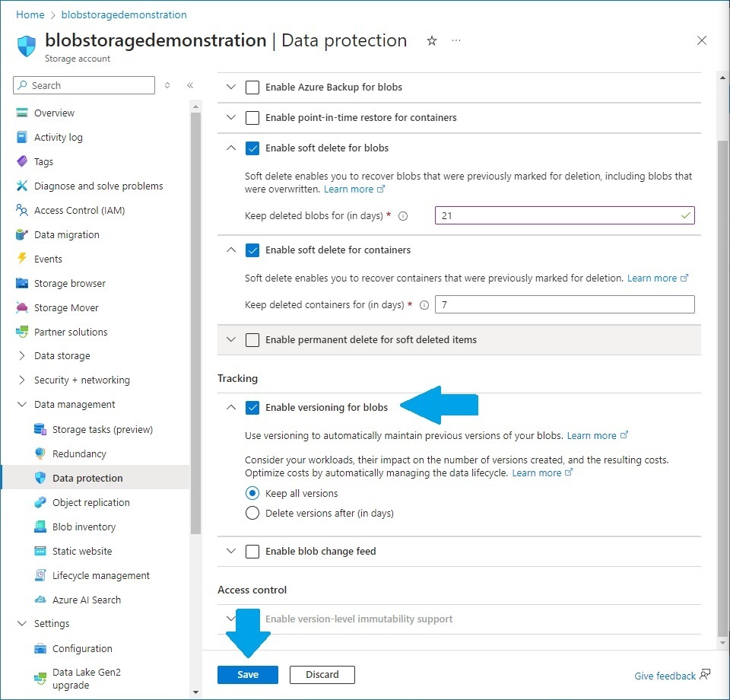
Task: Expand the point-in-time restore section chevron
Action: tap(231, 117)
